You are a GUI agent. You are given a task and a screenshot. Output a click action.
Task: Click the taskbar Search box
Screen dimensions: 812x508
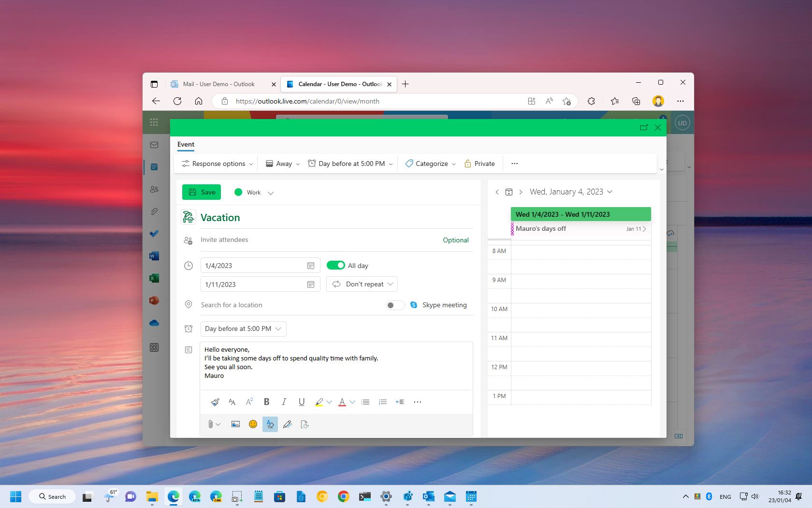(52, 496)
